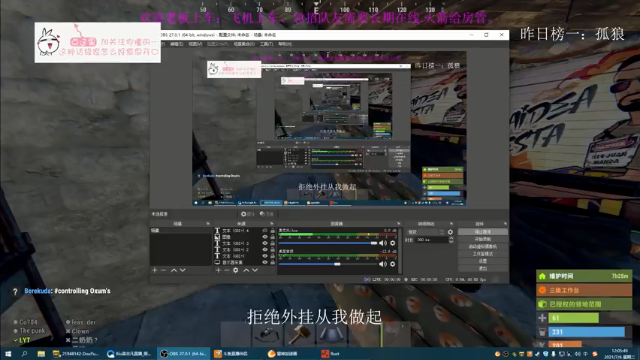Toggle 工作室模式 studio mode

click(x=482, y=254)
